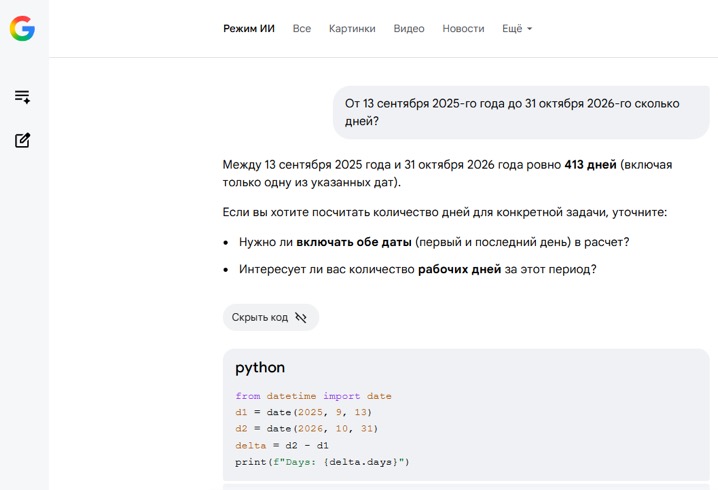718x490 pixels.
Task: Switch to the Режим ИИ tab
Action: [249, 28]
